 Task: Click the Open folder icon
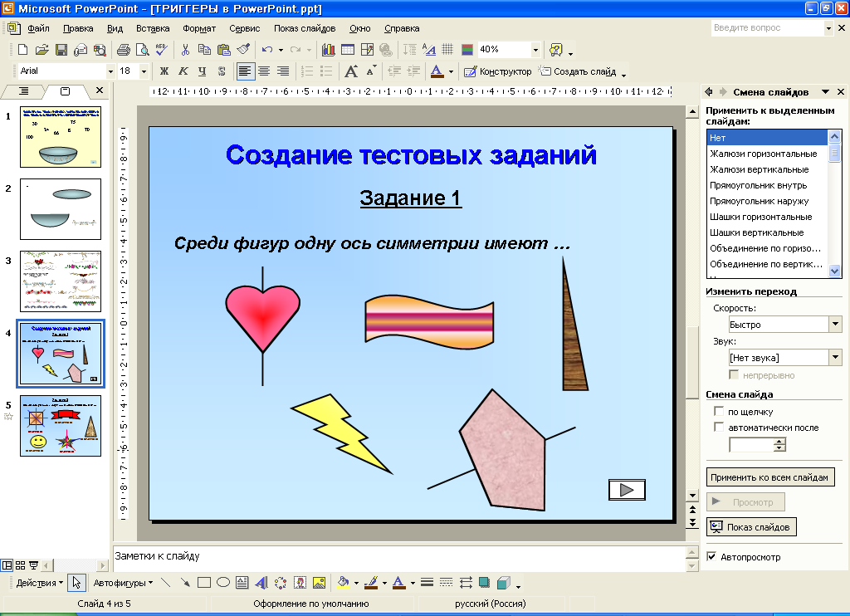[x=42, y=50]
